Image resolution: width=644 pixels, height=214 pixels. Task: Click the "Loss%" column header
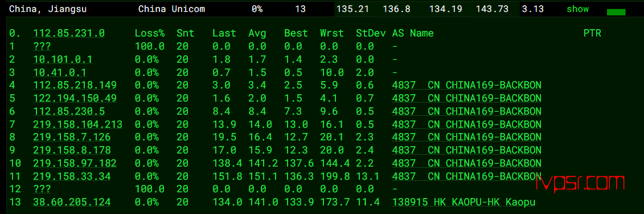(x=150, y=34)
